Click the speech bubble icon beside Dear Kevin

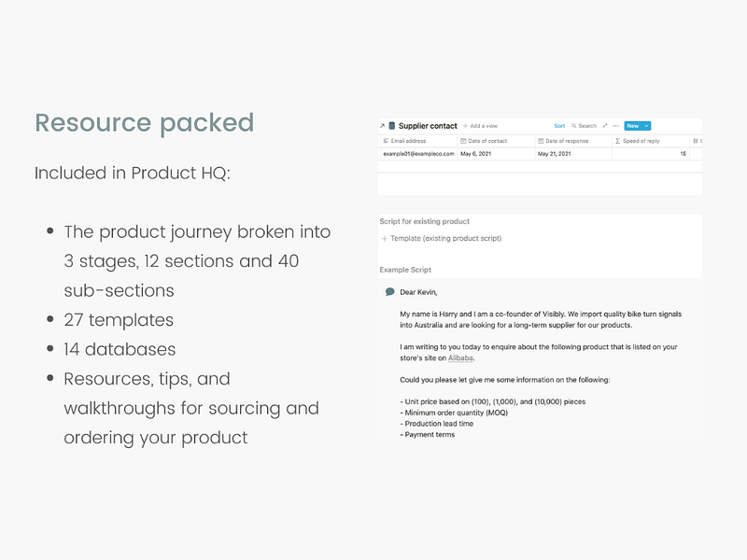389,291
